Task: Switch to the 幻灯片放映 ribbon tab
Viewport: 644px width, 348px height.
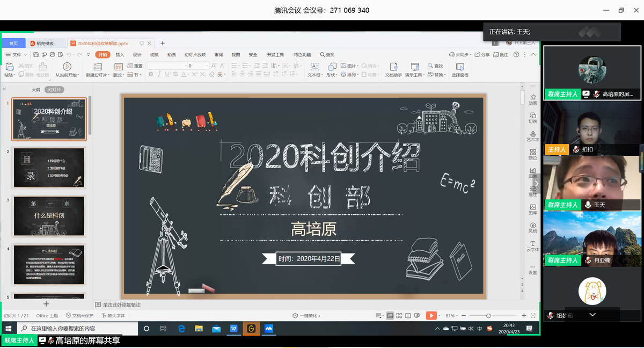Action: pyautogui.click(x=195, y=55)
